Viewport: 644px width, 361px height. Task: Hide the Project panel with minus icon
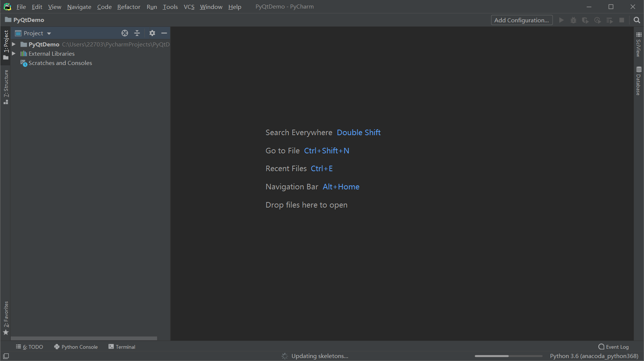pos(164,33)
